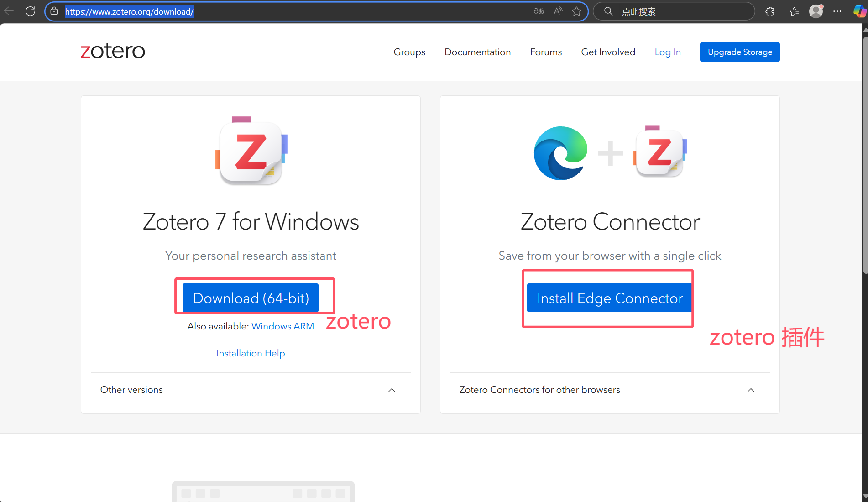The image size is (868, 502).
Task: Download Zotero 7 64-bit installer
Action: pos(250,298)
